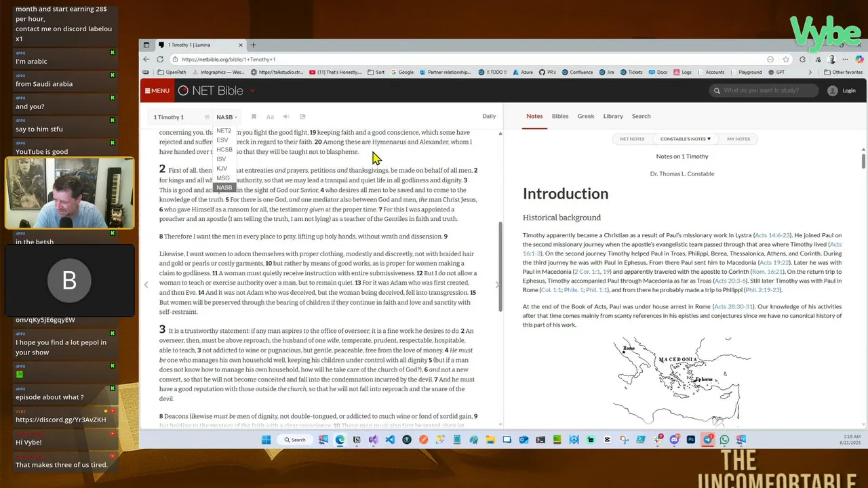Click the taskbar Search box
Viewport: 868px width, 488px height.
pyautogui.click(x=294, y=439)
